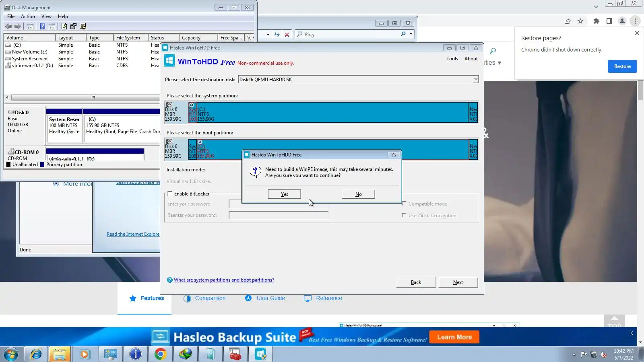
Task: Select the virtio-win-0.1.1 (D:) volume row
Action: pyautogui.click(x=32, y=66)
